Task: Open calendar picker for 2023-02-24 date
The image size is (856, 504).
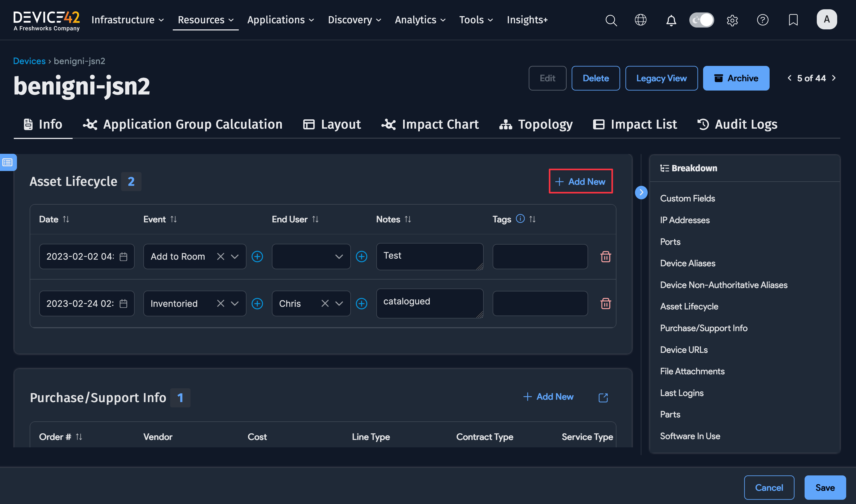Action: pyautogui.click(x=123, y=303)
